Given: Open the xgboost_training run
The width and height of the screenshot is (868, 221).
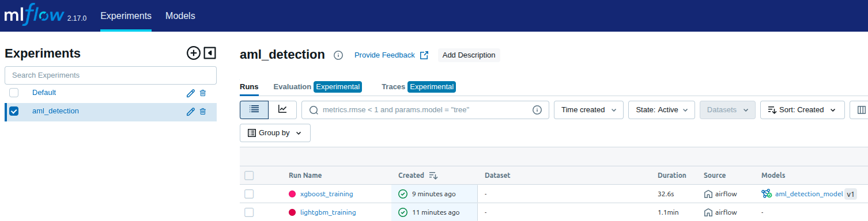Looking at the screenshot, I should pos(326,194).
